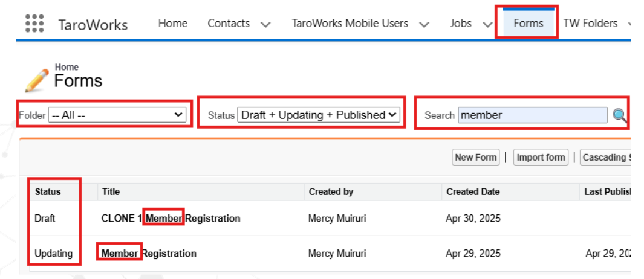This screenshot has width=644, height=279.
Task: Open the TW Folders tab
Action: [x=590, y=24]
